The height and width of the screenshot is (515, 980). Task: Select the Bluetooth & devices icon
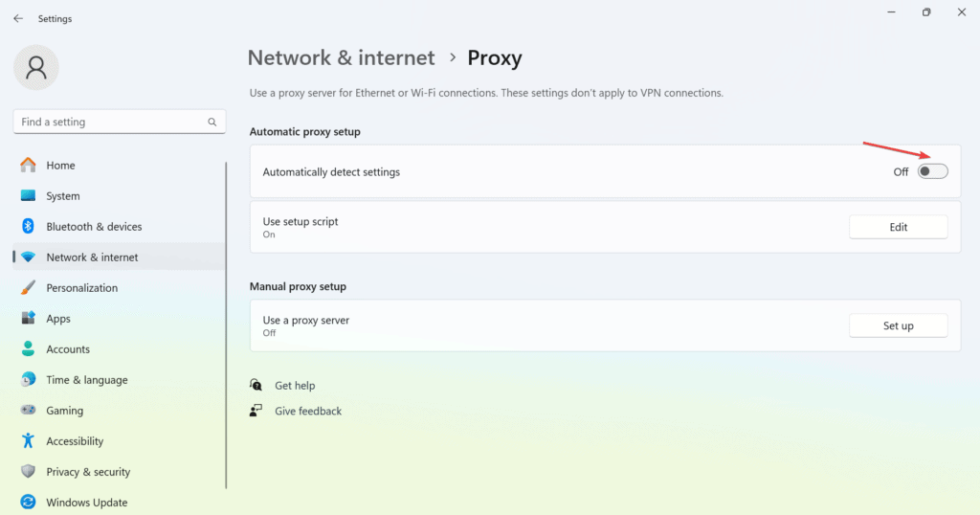point(28,227)
